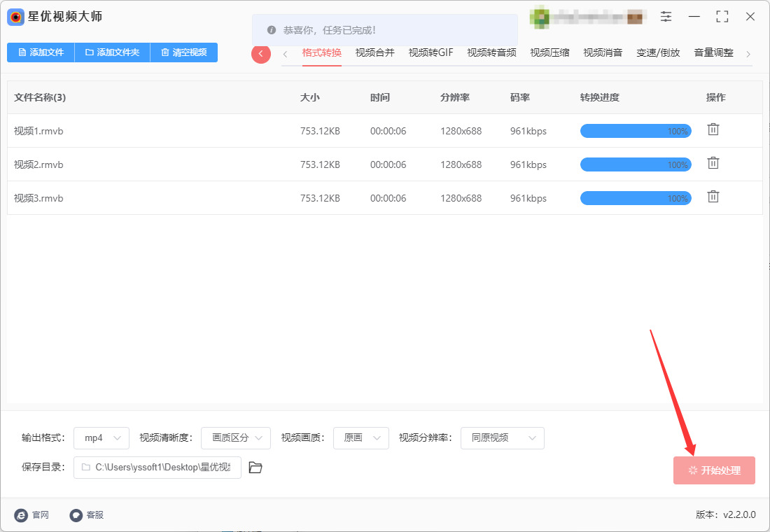Screen dimensions: 770x532
Task: Click 添加文件 add file button
Action: pos(41,52)
